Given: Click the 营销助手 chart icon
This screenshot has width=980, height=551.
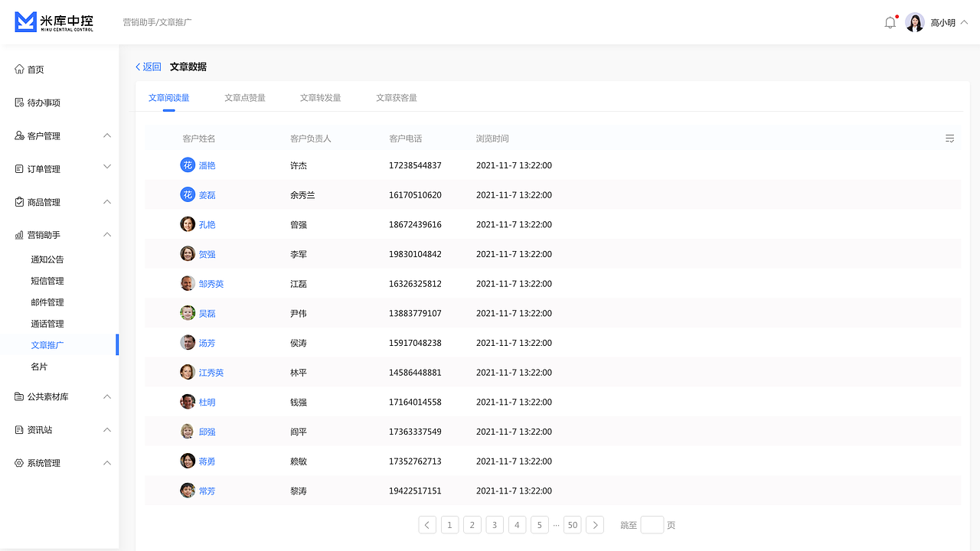Looking at the screenshot, I should point(19,235).
